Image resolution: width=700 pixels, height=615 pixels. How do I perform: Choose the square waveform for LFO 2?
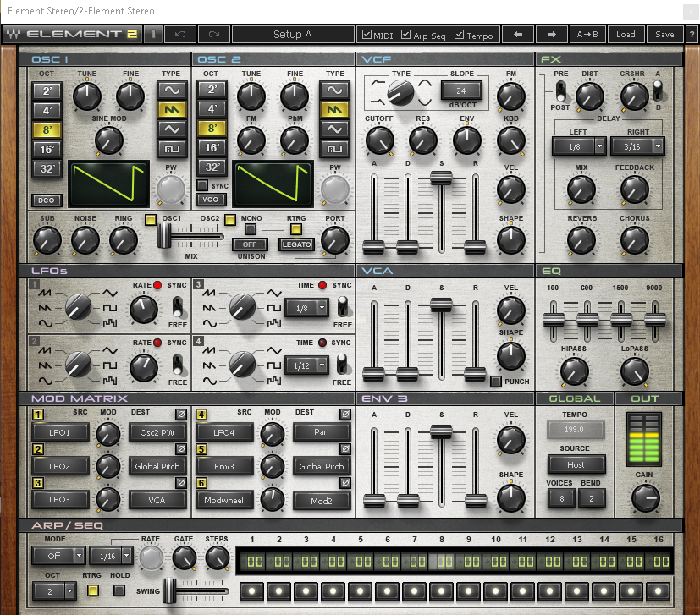[109, 365]
